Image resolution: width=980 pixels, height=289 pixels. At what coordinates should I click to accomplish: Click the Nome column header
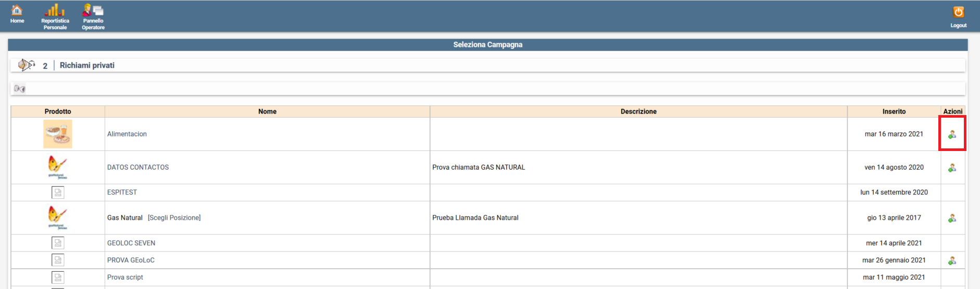click(267, 111)
